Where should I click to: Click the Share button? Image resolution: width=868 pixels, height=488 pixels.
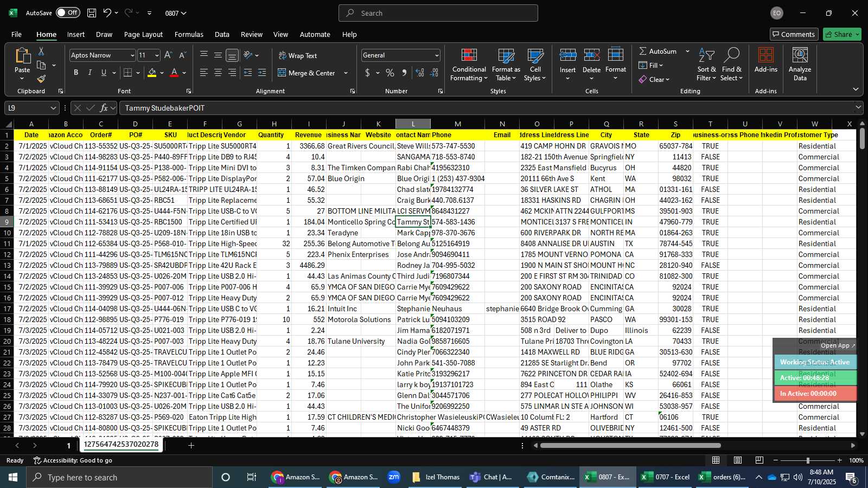pos(842,34)
